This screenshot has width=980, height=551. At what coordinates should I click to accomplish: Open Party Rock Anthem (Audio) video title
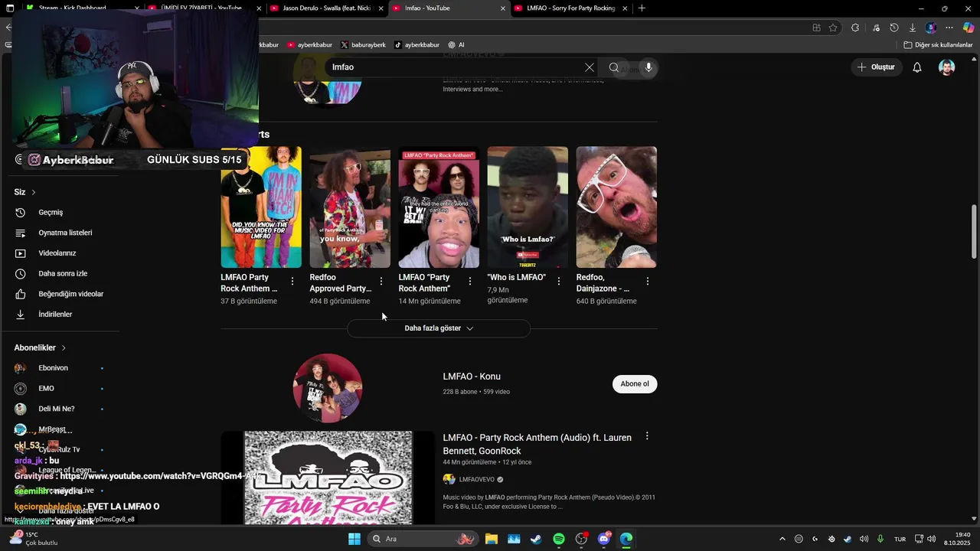click(537, 444)
